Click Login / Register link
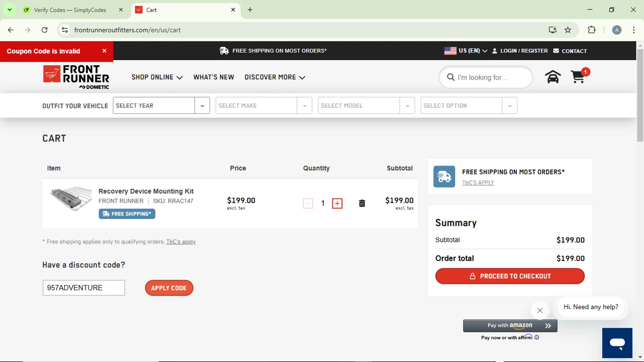The height and width of the screenshot is (362, 644). 520,51
